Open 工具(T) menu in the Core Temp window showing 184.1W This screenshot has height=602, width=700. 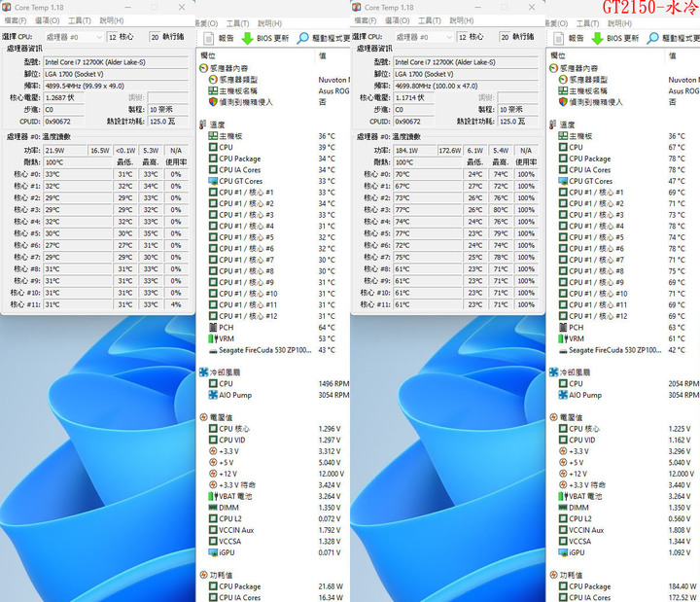coord(430,20)
